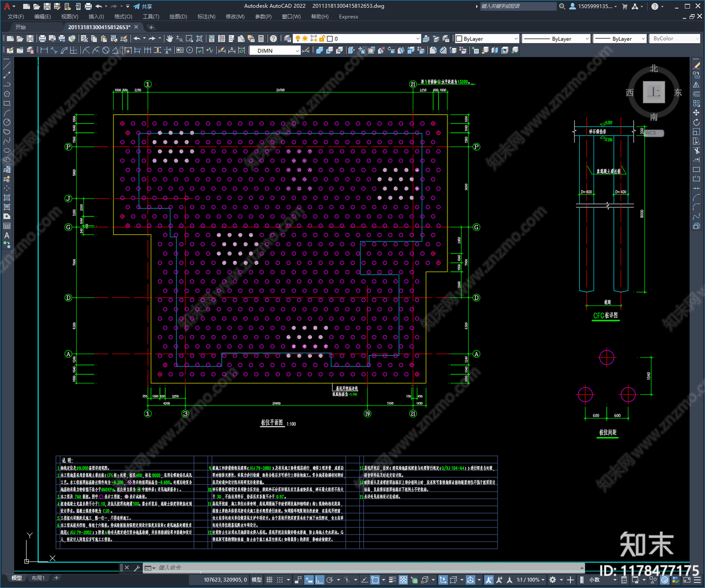Click the 上 face of the ViewCube
705x588 pixels.
pyautogui.click(x=654, y=93)
